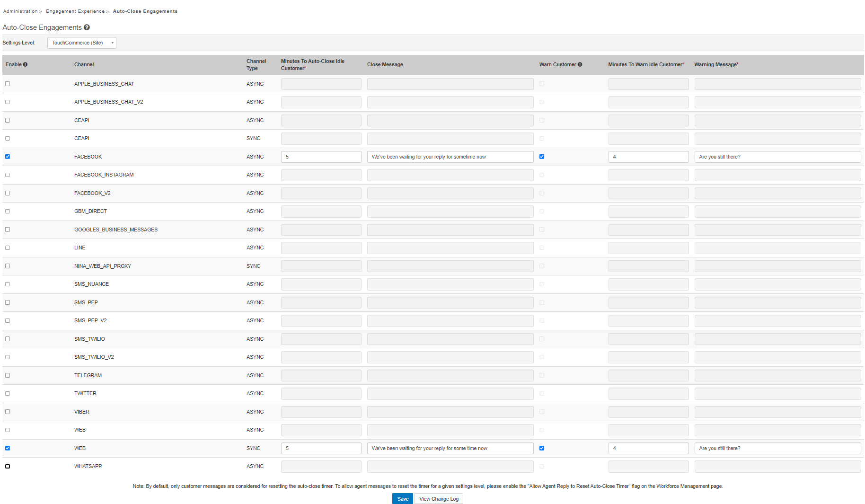Viewport: 865px width, 504px height.
Task: Disable auto-close for FACEBOOK channel
Action: point(8,157)
